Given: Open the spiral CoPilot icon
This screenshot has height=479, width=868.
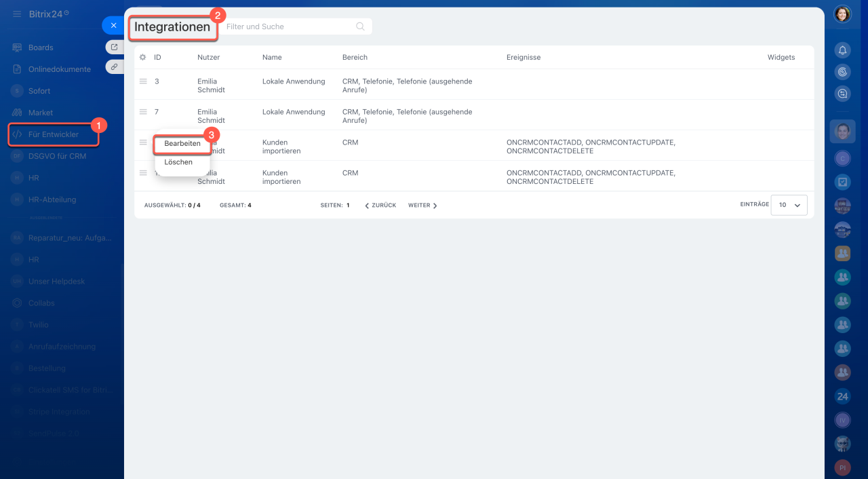Looking at the screenshot, I should (x=842, y=72).
